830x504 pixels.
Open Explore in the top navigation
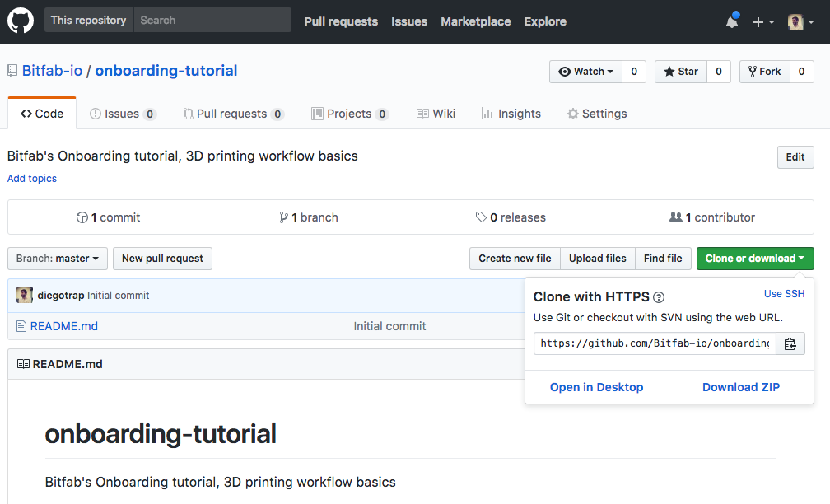click(x=545, y=21)
